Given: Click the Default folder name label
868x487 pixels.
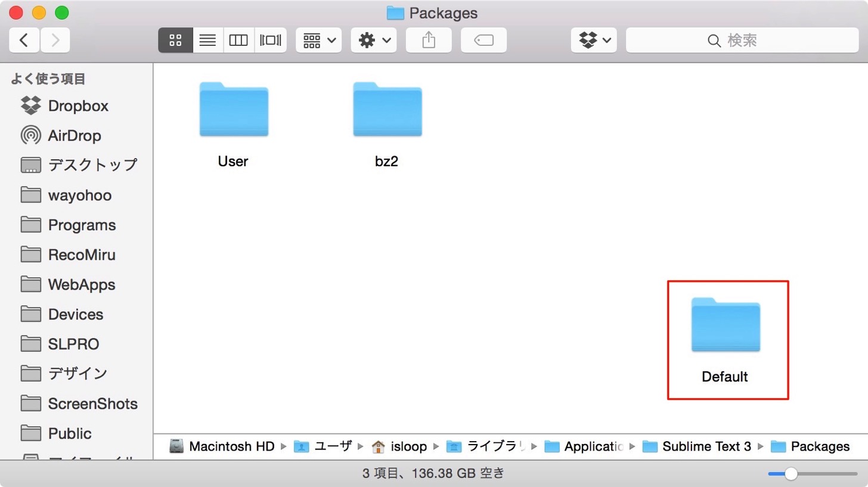Looking at the screenshot, I should [x=725, y=377].
